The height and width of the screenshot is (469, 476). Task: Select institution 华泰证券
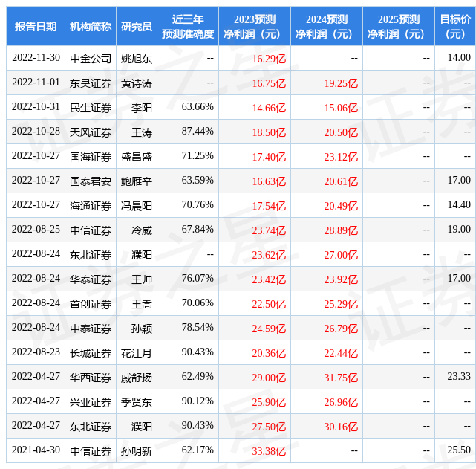[x=91, y=279]
